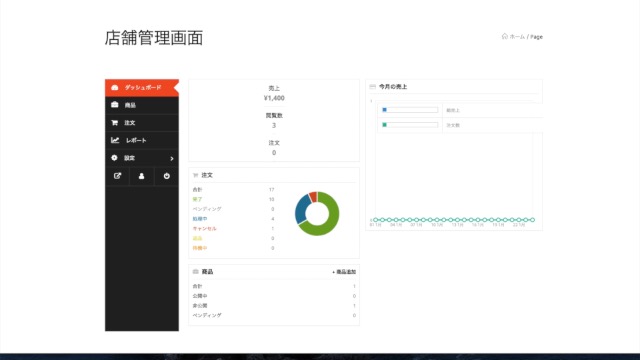The image size is (640, 360).
Task: Click the 売上 ¥1,400 value
Action: 274,98
